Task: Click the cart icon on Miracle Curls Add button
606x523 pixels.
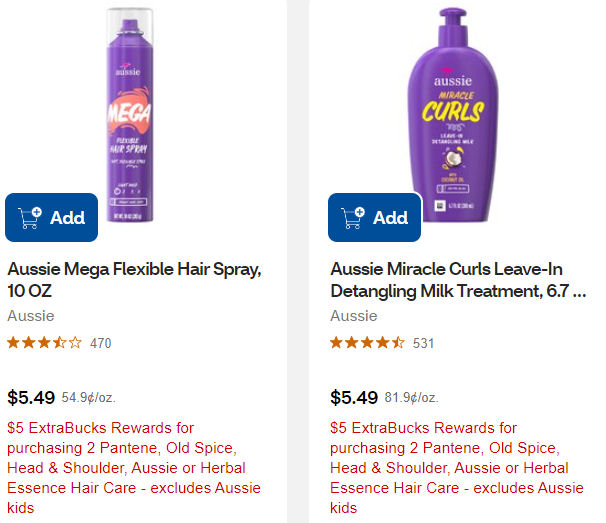Action: tap(353, 217)
